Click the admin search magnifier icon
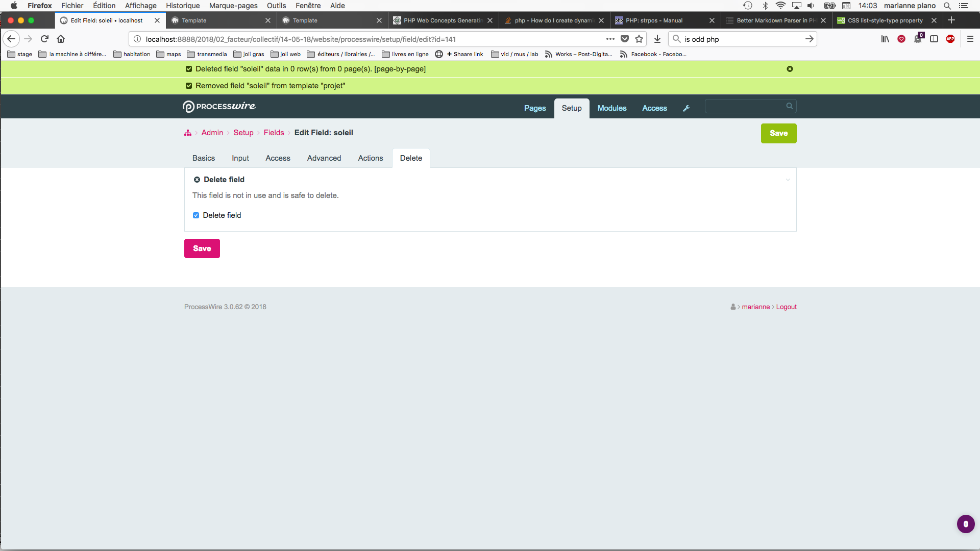The image size is (980, 551). [790, 106]
